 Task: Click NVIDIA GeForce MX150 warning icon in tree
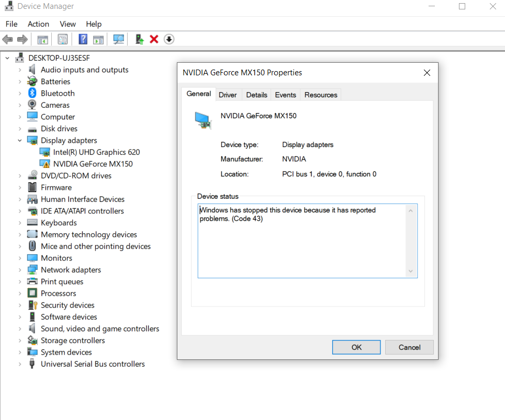point(45,164)
